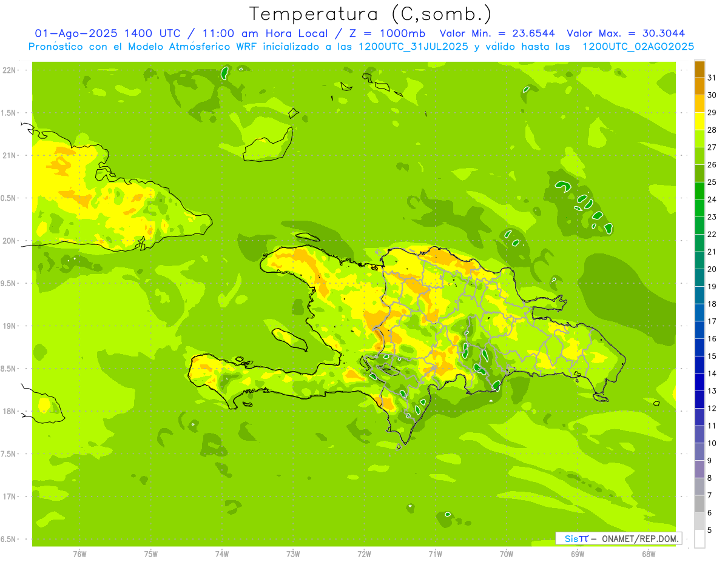Click the "Valor Min. = 23.6544" value
Image resolution: width=728 pixels, height=562 pixels.
(497, 33)
